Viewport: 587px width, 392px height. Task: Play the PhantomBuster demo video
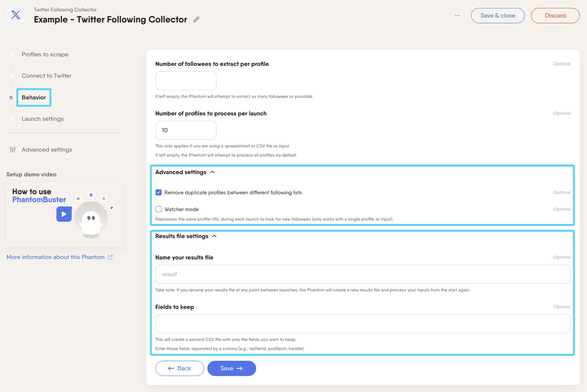pos(64,214)
